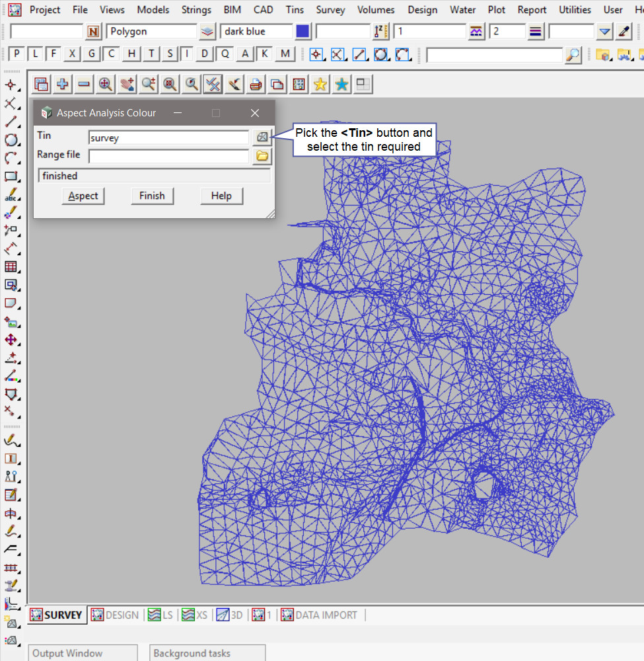This screenshot has height=661, width=644.
Task: Toggle the P snap button
Action: point(17,54)
